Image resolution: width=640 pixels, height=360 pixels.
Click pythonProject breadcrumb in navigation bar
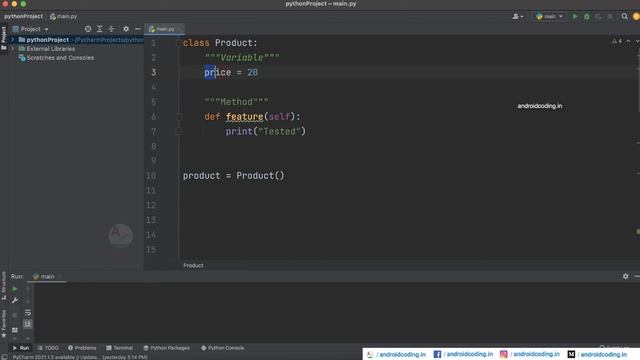click(23, 16)
